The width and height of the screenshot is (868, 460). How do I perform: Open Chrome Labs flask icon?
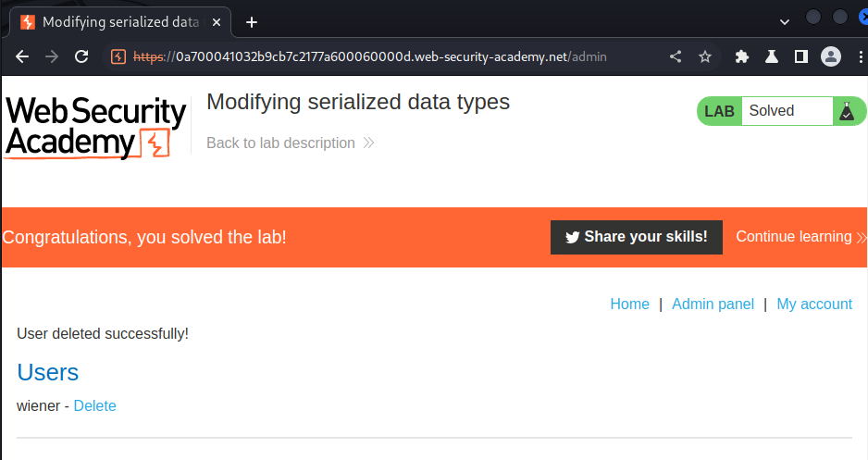coord(771,56)
